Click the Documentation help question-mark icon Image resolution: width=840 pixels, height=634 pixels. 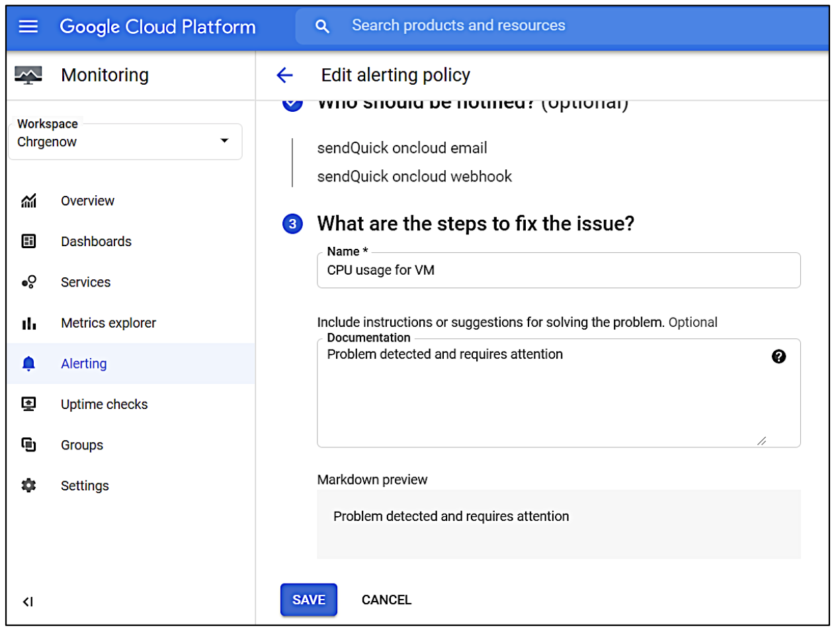tap(778, 357)
